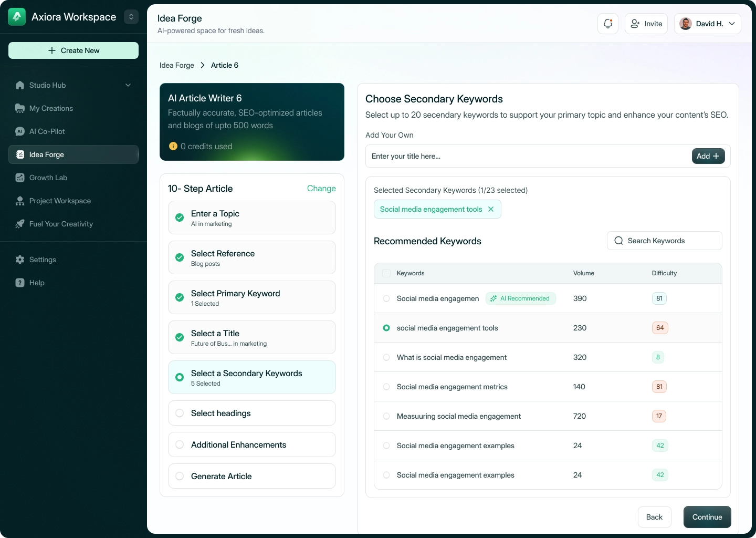This screenshot has height=538, width=756.
Task: Open My Creations folder icon
Action: point(20,108)
